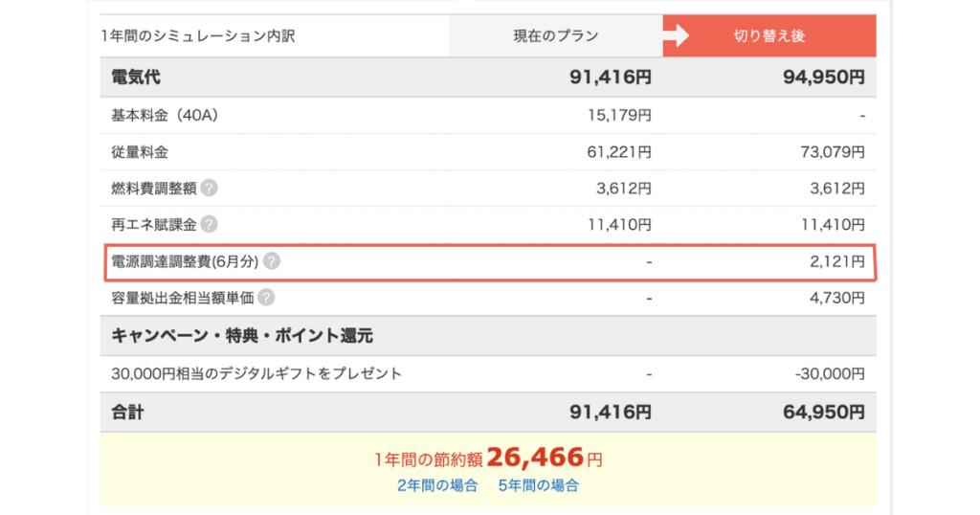Click the 従量料金 row label

tap(140, 152)
